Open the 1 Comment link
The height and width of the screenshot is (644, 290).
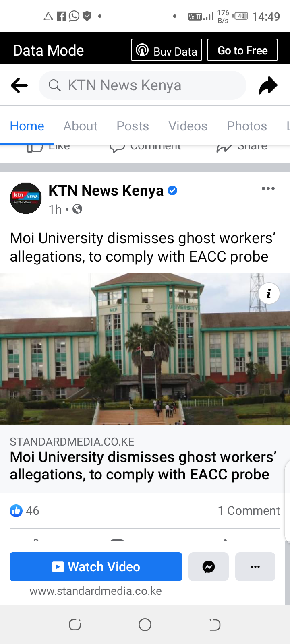(249, 511)
